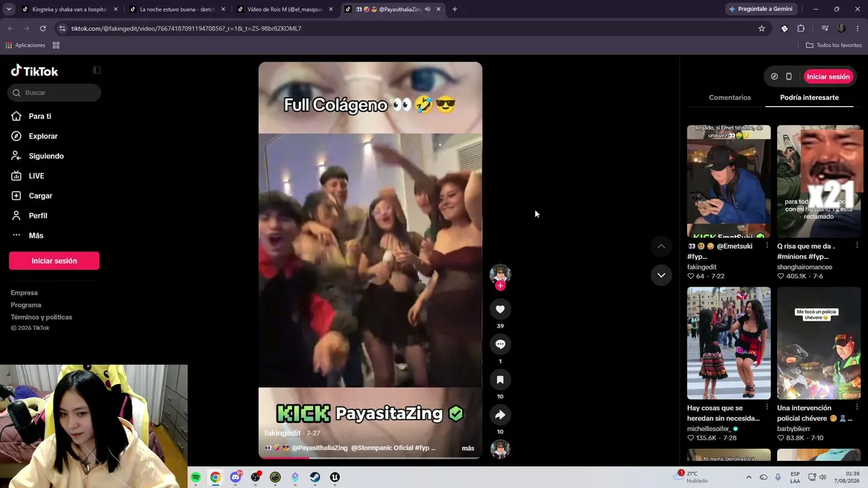Save the video with the bookmark icon
This screenshot has width=868, height=488.
tap(500, 380)
